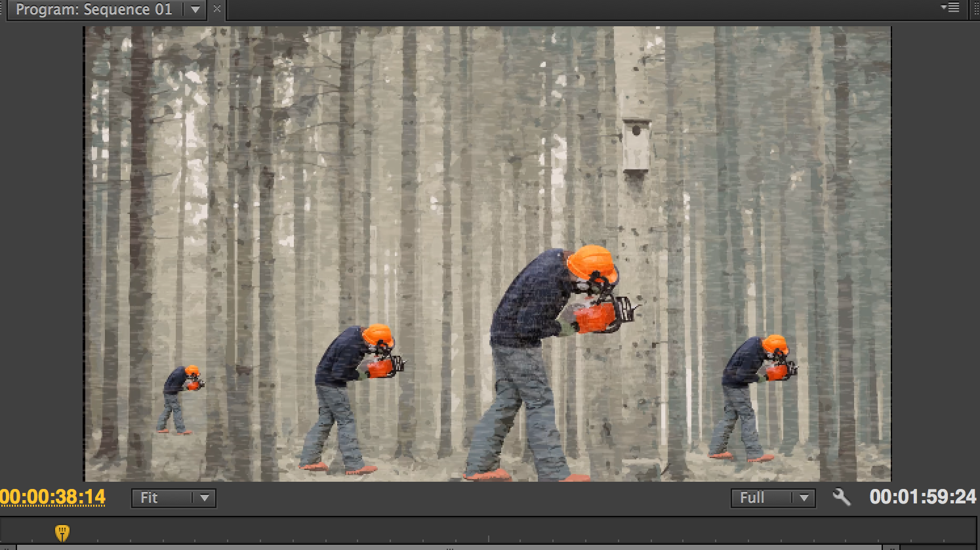Open the Program monitor Settings wrench menu

(843, 498)
